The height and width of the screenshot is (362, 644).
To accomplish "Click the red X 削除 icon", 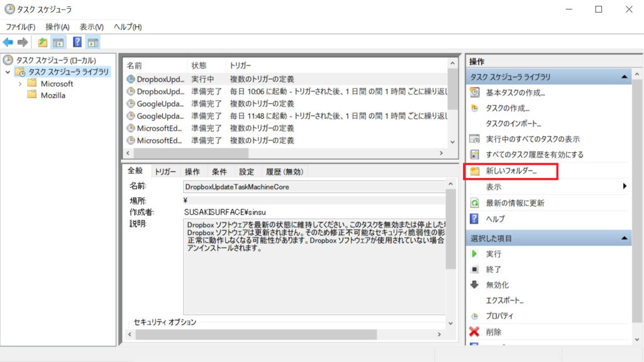I will 474,332.
